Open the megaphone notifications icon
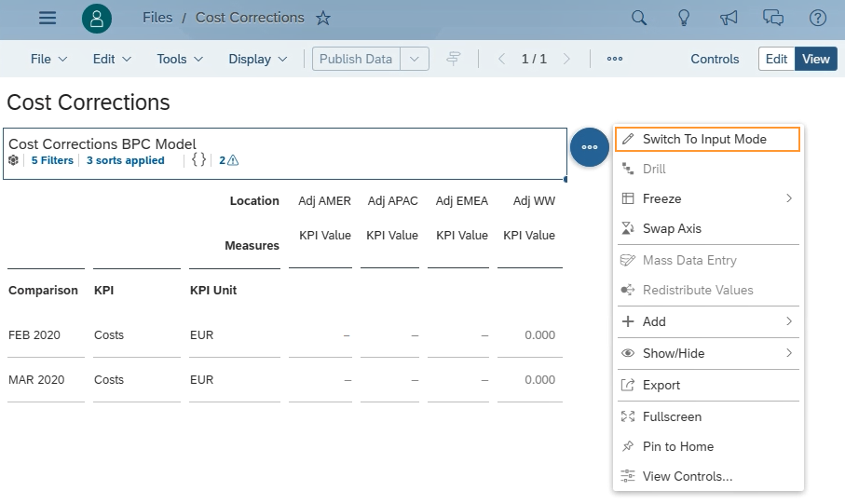The height and width of the screenshot is (504, 845). (728, 19)
